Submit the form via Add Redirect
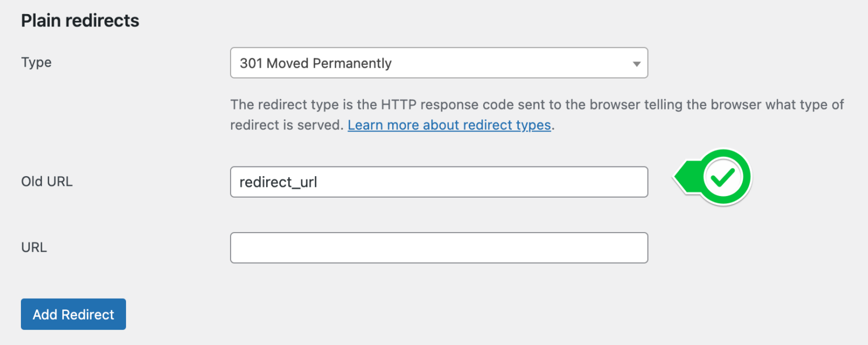The height and width of the screenshot is (345, 868). [73, 314]
